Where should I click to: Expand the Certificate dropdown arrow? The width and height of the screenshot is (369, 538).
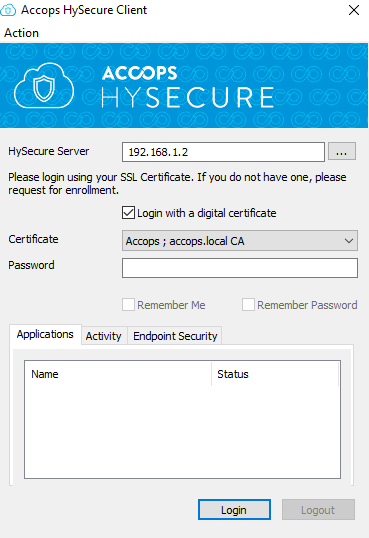(349, 241)
